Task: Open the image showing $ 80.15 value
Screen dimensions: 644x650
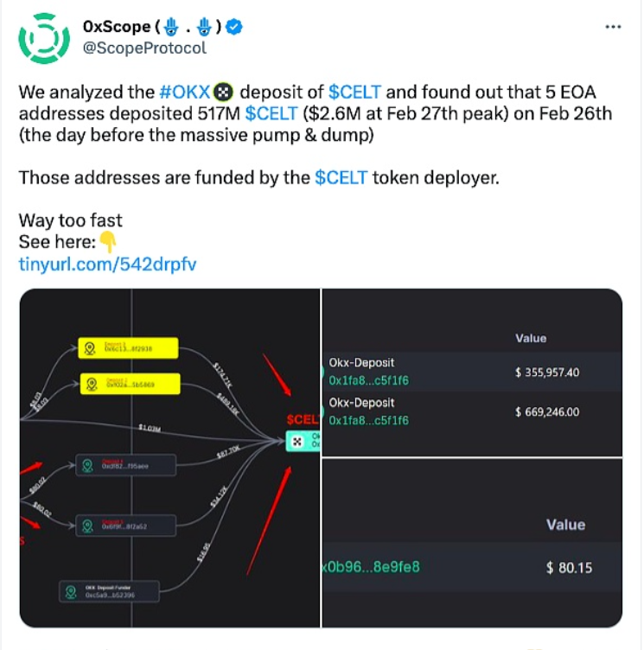Action: [472, 543]
